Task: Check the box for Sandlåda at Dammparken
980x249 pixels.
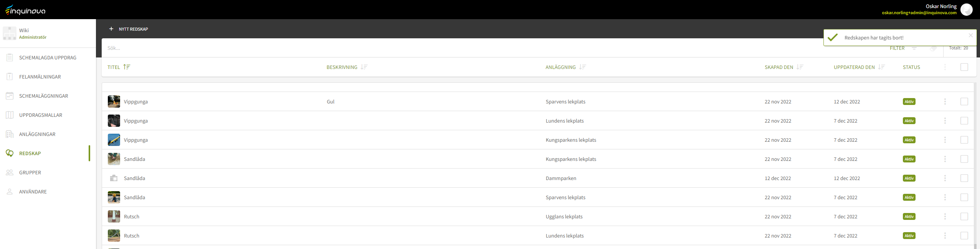Action: point(964,178)
